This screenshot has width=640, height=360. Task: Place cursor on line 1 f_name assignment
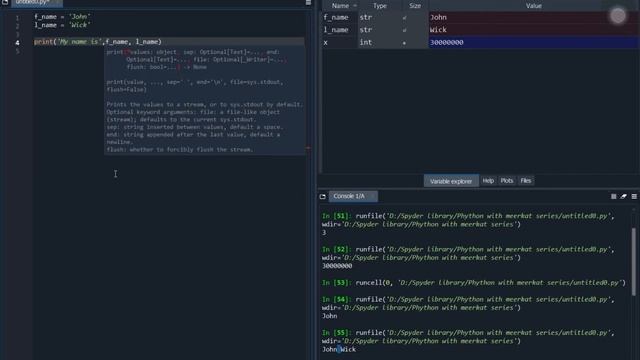click(62, 17)
